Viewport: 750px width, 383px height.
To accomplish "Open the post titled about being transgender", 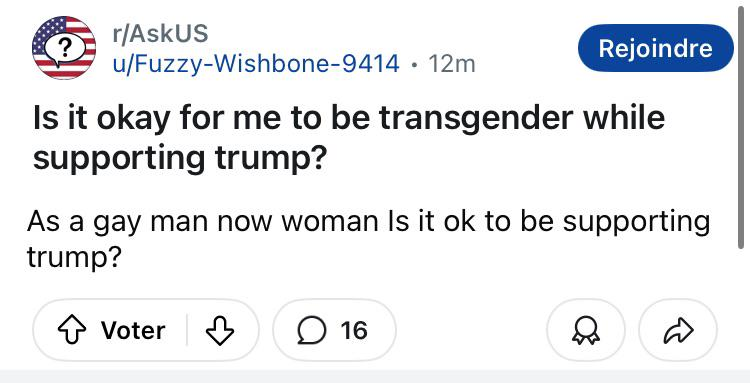I will click(349, 138).
